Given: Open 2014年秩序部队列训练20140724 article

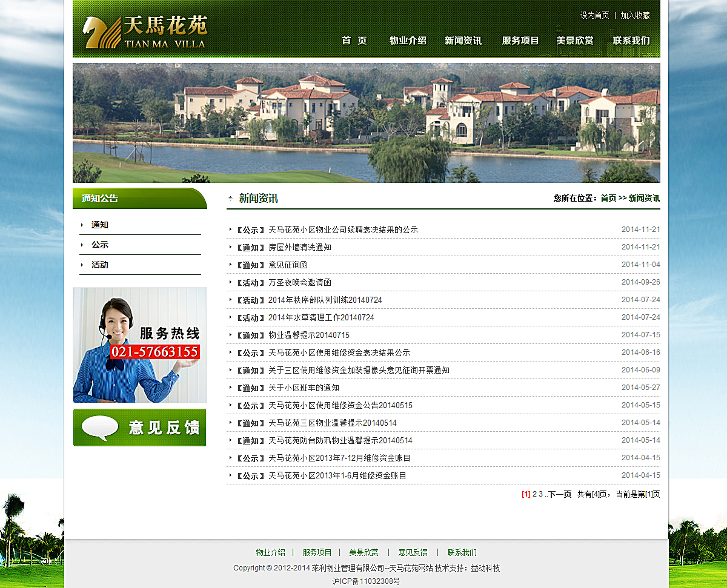Looking at the screenshot, I should tap(325, 300).
